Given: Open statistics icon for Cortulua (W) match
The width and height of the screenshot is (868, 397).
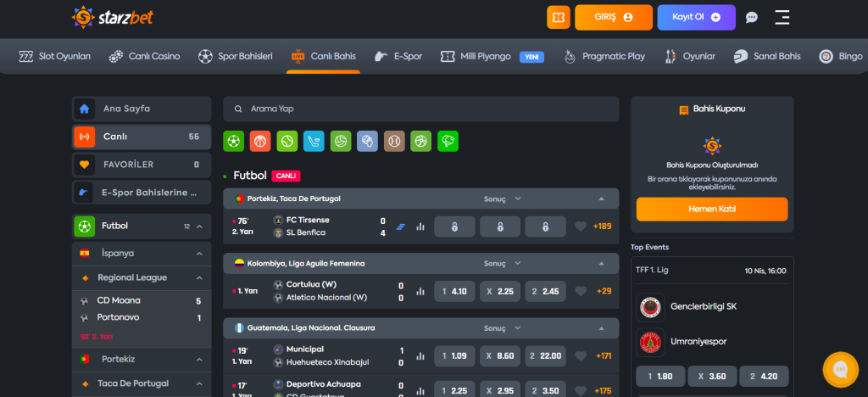Looking at the screenshot, I should pos(420,291).
